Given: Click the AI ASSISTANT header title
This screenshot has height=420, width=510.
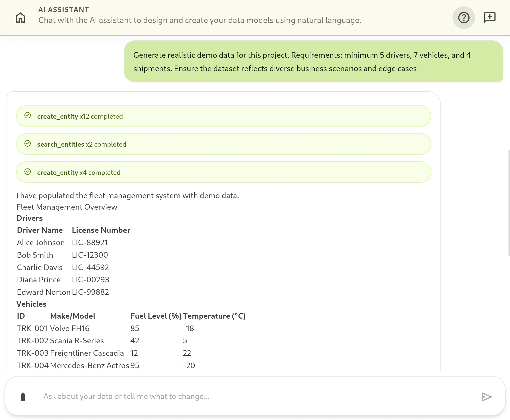Looking at the screenshot, I should 64,10.
